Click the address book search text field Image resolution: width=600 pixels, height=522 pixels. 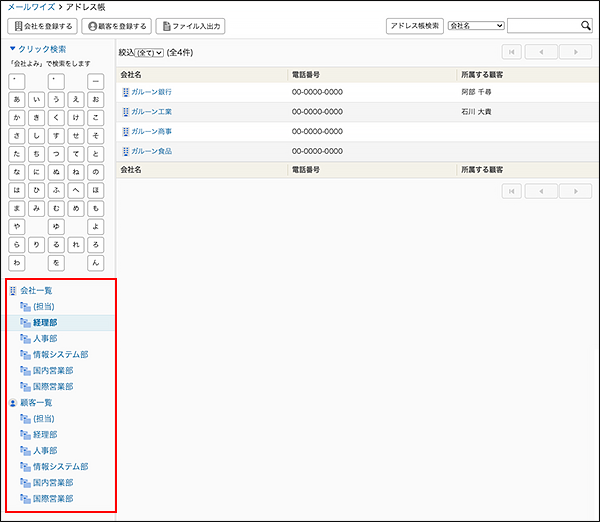click(548, 26)
